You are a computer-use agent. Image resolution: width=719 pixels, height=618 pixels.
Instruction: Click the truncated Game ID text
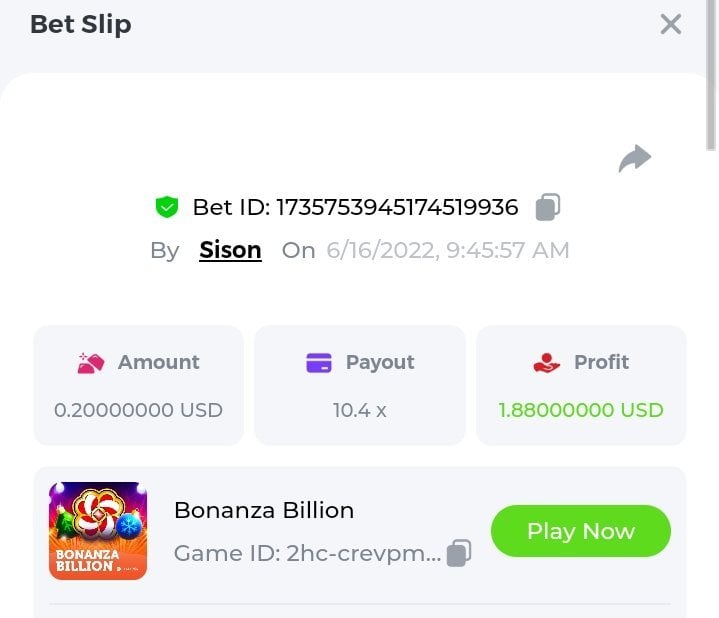307,553
